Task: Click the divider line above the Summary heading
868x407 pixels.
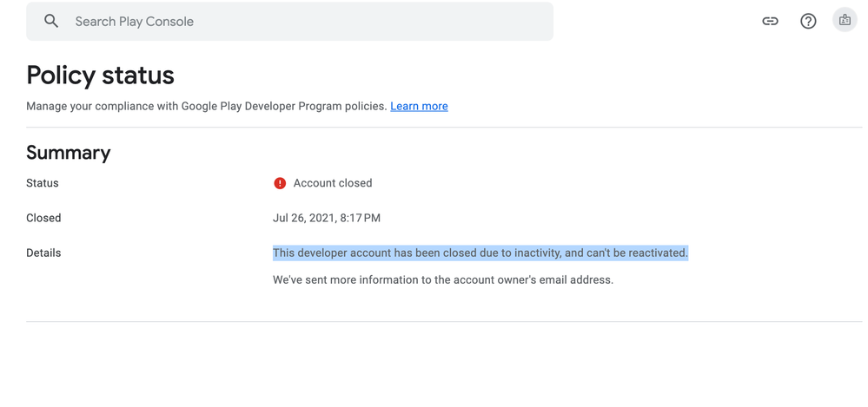Action: click(443, 128)
